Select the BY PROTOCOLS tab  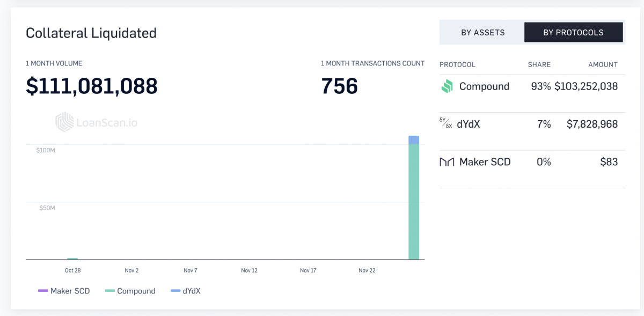[573, 32]
